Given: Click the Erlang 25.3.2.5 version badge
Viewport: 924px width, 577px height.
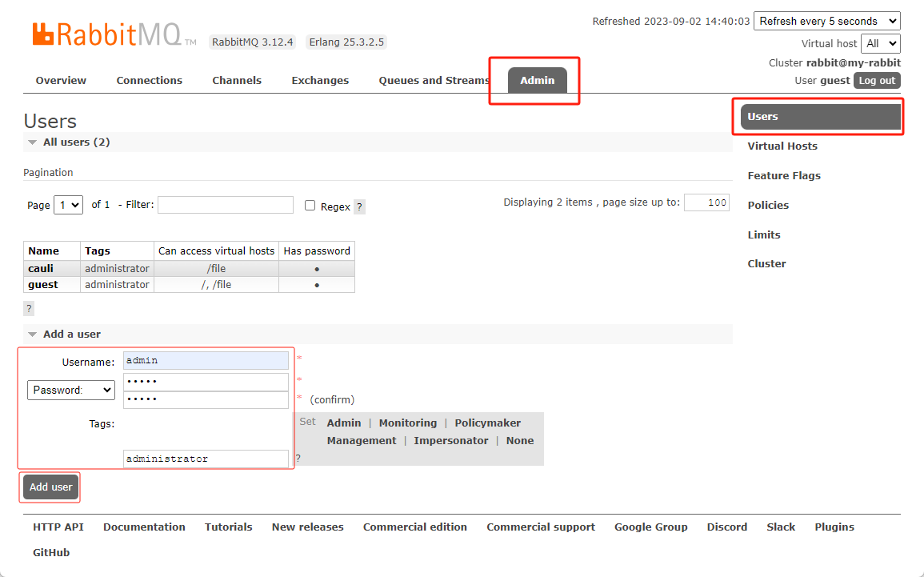Looking at the screenshot, I should pyautogui.click(x=346, y=42).
